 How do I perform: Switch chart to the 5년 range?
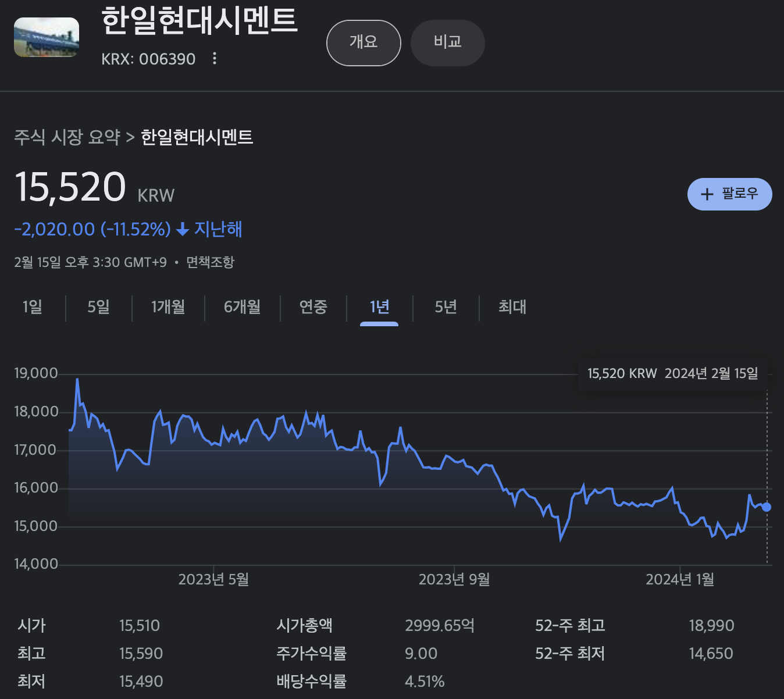point(446,306)
